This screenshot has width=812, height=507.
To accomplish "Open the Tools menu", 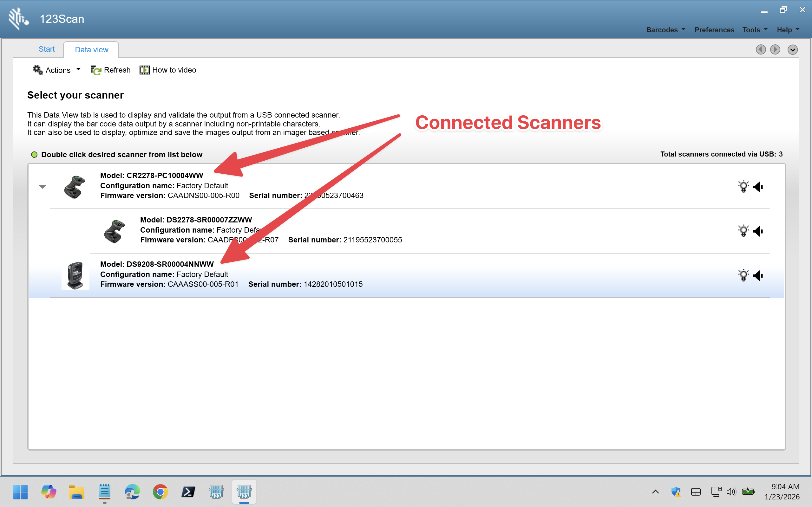I will 755,30.
